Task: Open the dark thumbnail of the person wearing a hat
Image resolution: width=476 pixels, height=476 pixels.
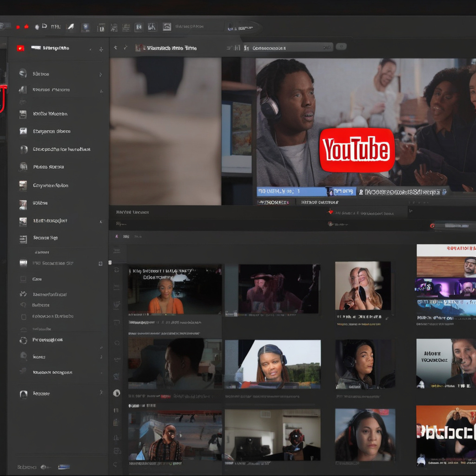Action: (x=279, y=288)
